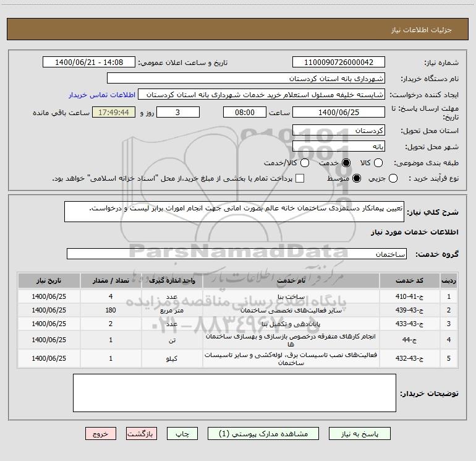Click the نام دستگاه خریدار field
The image size is (476, 461).
246,78
